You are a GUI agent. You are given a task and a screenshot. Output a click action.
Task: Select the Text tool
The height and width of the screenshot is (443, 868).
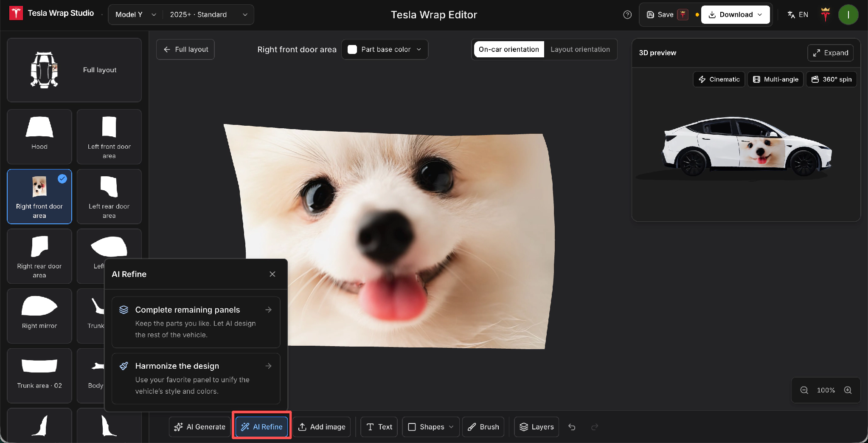379,427
